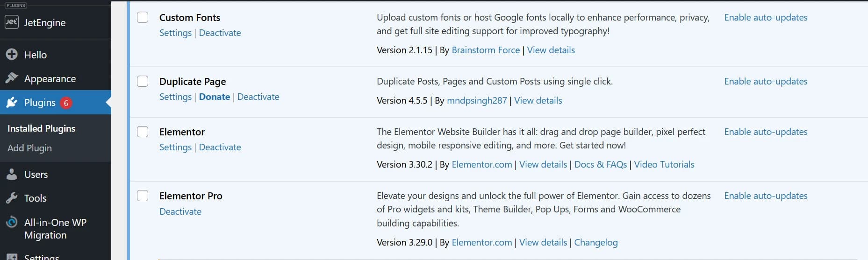The height and width of the screenshot is (260, 868).
Task: Click the Users person icon
Action: tap(12, 174)
